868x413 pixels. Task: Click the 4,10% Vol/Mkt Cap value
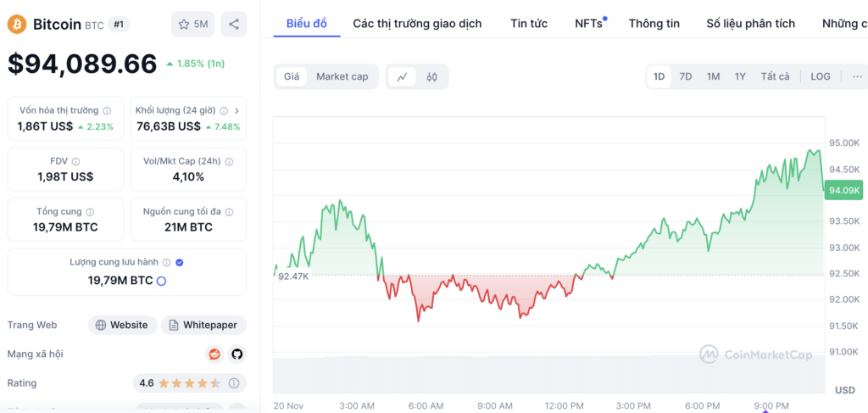[188, 177]
